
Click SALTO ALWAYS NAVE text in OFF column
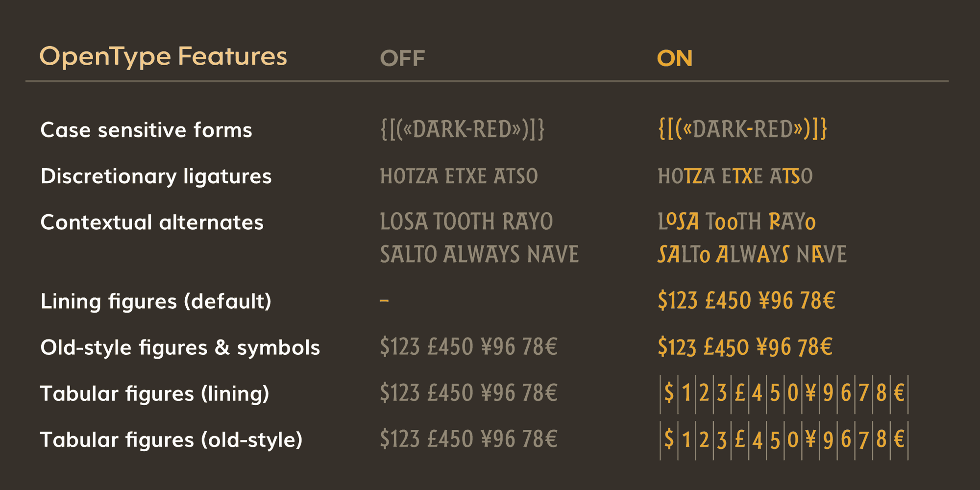[479, 255]
